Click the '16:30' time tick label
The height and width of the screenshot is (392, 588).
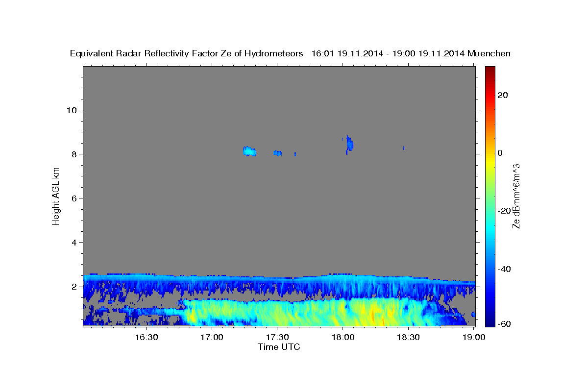147,337
